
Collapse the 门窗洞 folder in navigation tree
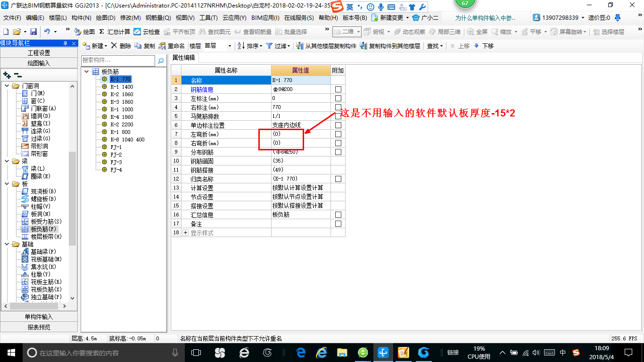(x=7, y=86)
